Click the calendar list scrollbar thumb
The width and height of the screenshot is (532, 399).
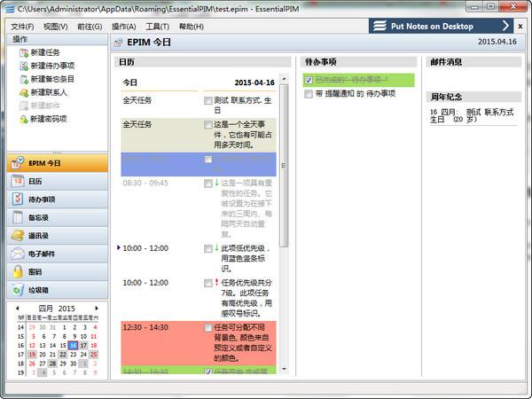pyautogui.click(x=284, y=166)
